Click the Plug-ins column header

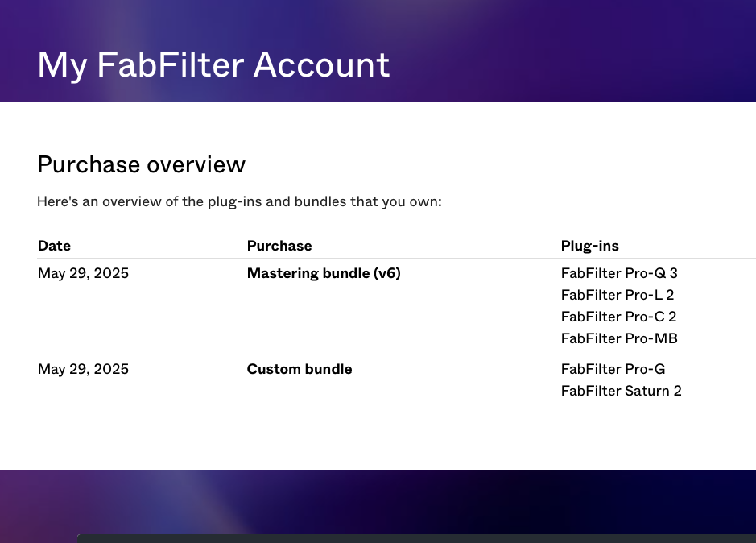(x=589, y=246)
